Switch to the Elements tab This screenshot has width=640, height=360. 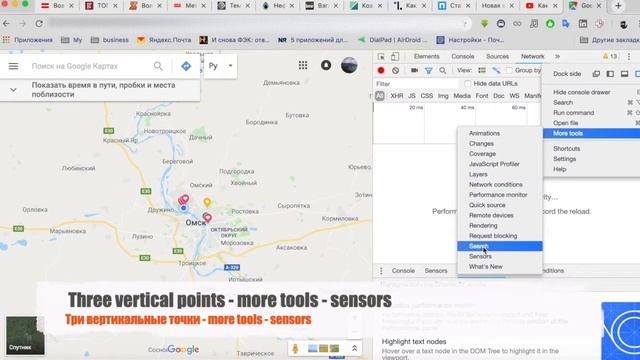point(427,56)
